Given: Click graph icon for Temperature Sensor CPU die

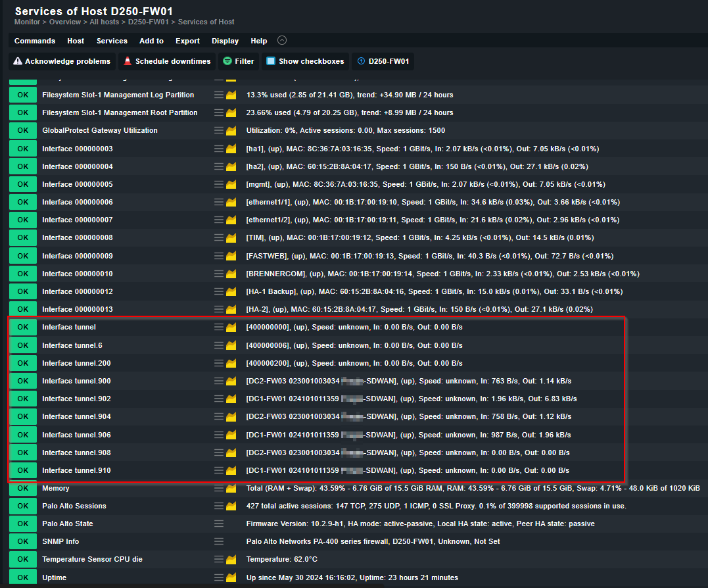Looking at the screenshot, I should pyautogui.click(x=231, y=560).
